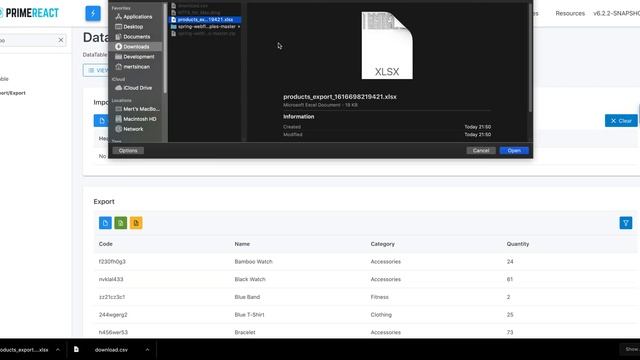Select Mert's MacBook under Locations
This screenshot has height=360, width=640.
[141, 109]
